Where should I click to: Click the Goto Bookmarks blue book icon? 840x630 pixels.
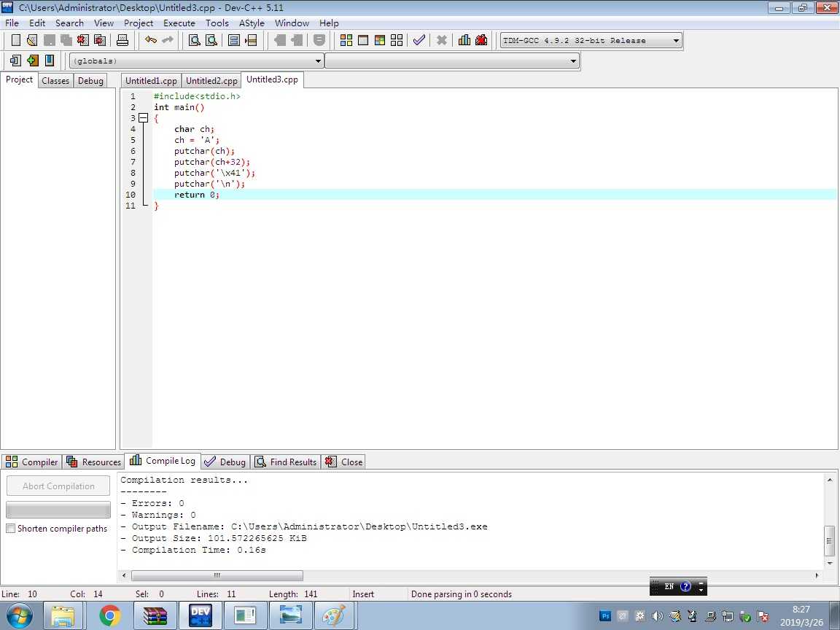50,60
